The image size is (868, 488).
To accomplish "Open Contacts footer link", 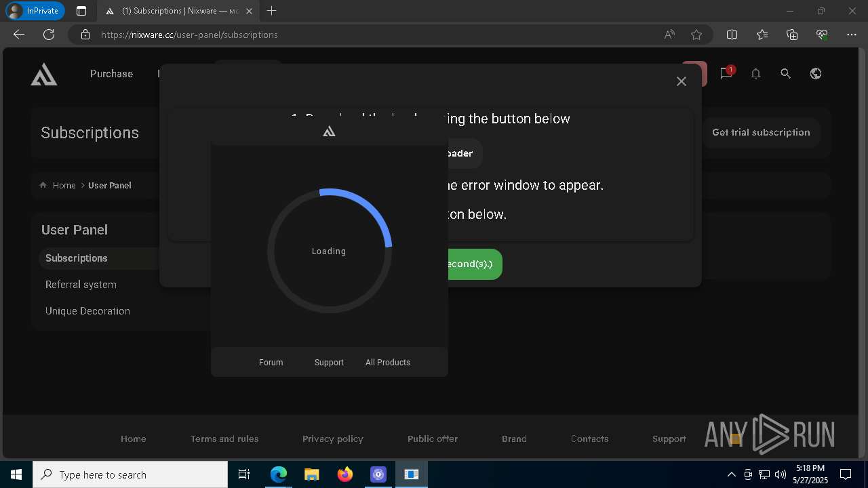I will point(589,439).
